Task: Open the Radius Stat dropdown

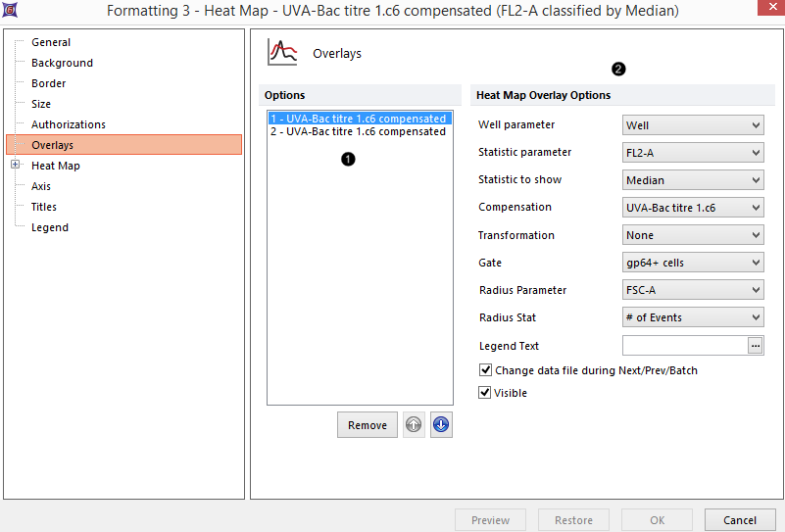Action: 693,317
